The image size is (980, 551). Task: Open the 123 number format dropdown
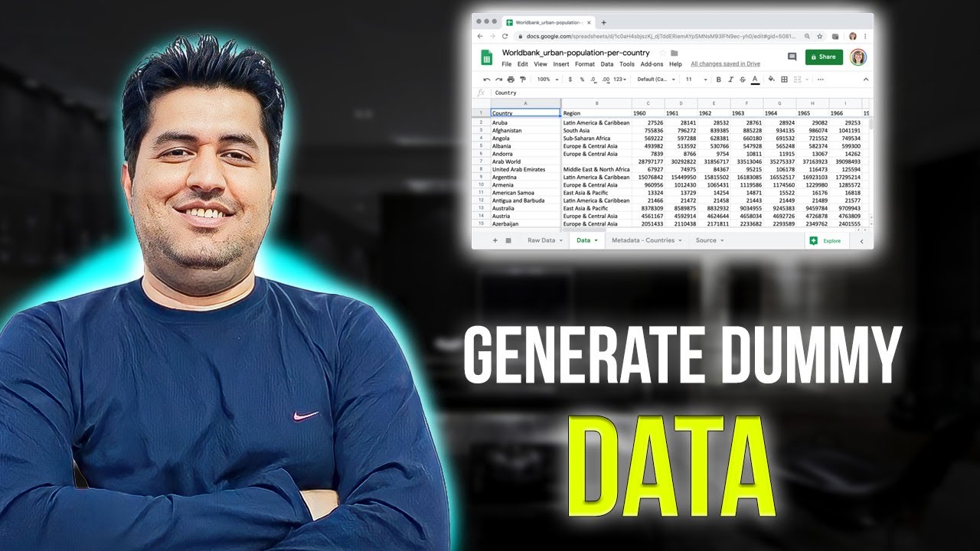point(620,80)
